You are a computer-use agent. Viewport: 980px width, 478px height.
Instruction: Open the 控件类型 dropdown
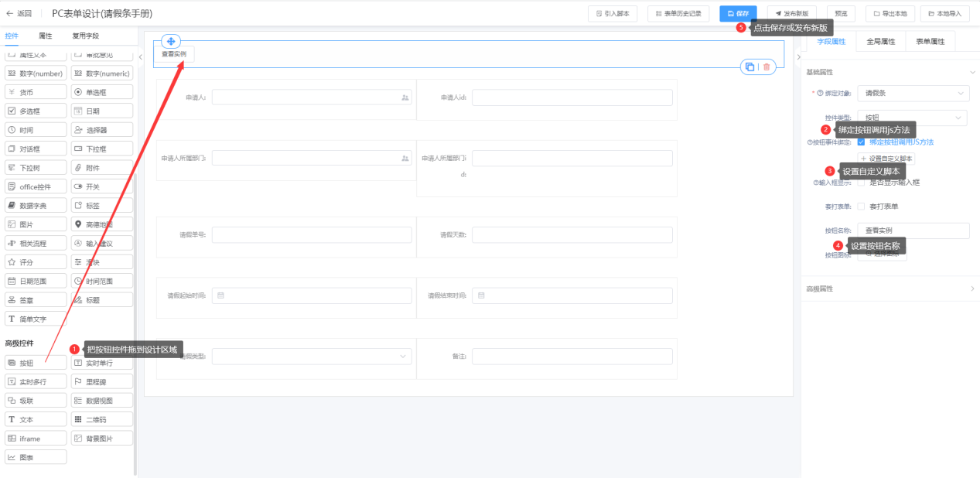click(x=913, y=118)
